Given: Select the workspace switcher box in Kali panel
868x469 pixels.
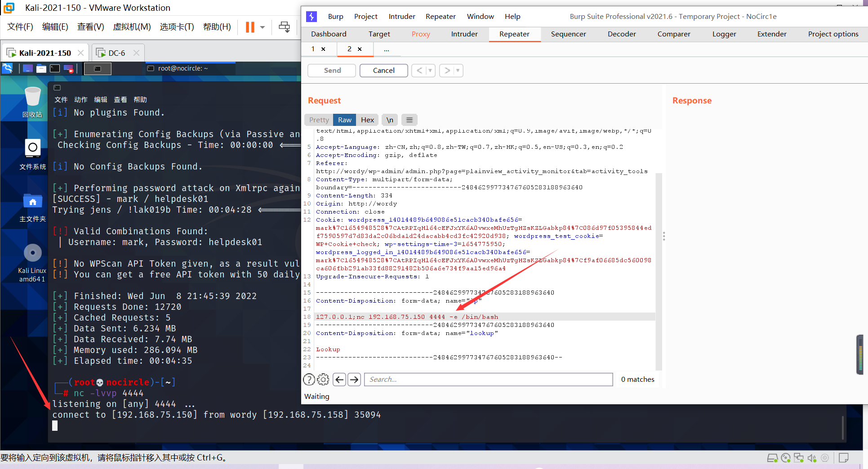Looking at the screenshot, I should coord(98,68).
